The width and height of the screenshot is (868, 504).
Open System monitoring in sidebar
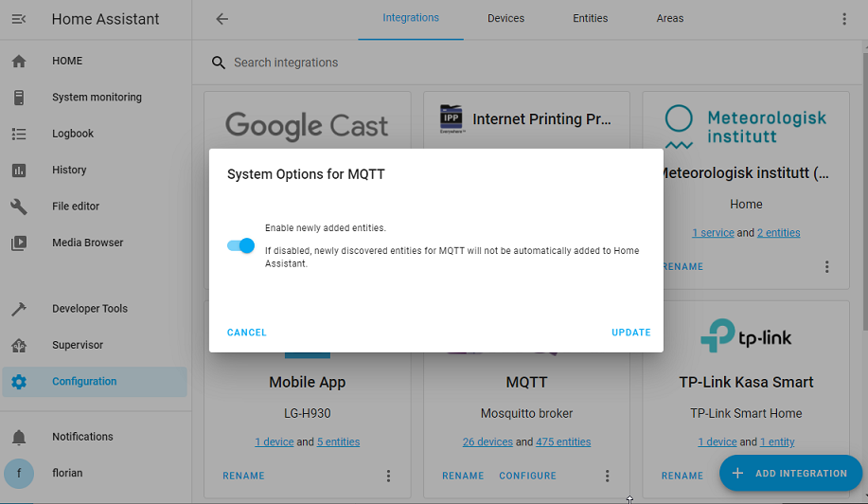95,98
